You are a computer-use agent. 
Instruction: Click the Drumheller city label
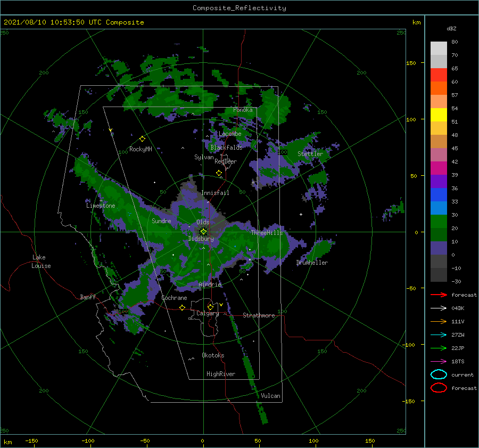click(x=312, y=263)
